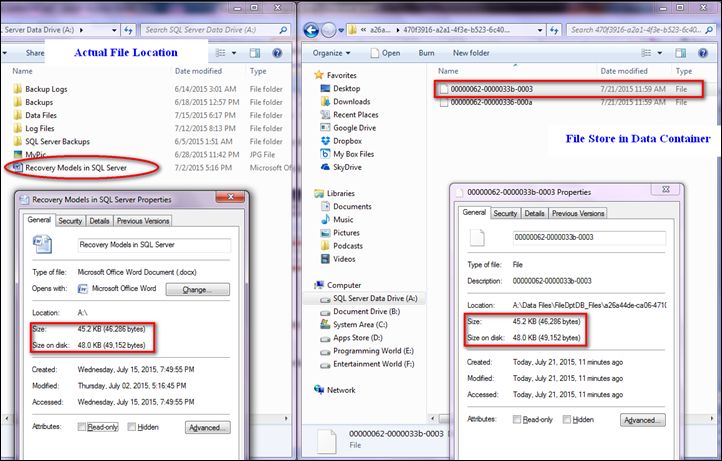Click Advanced... in 00000062-0000033b-0003 properties
This screenshot has width=722, height=461.
click(x=642, y=420)
